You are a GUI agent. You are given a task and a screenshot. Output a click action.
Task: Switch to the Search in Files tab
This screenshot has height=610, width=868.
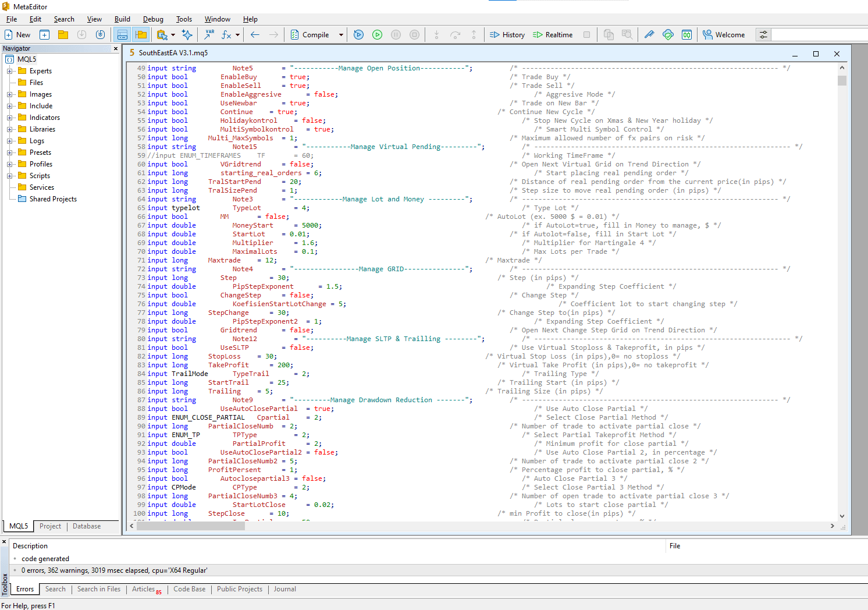pos(99,589)
